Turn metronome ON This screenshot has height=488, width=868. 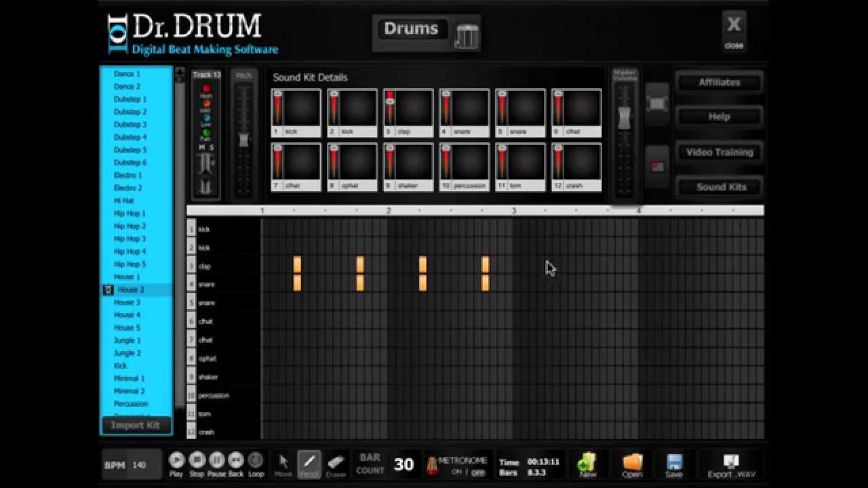pyautogui.click(x=456, y=472)
